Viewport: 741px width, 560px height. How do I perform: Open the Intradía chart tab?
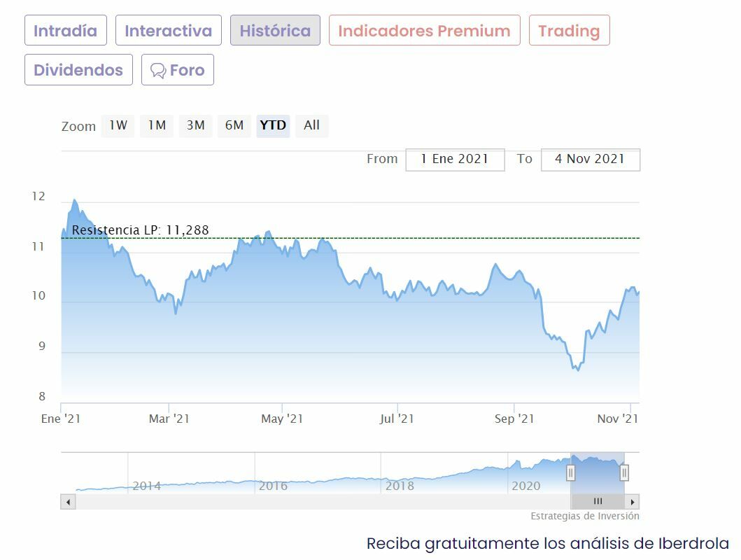(x=65, y=31)
